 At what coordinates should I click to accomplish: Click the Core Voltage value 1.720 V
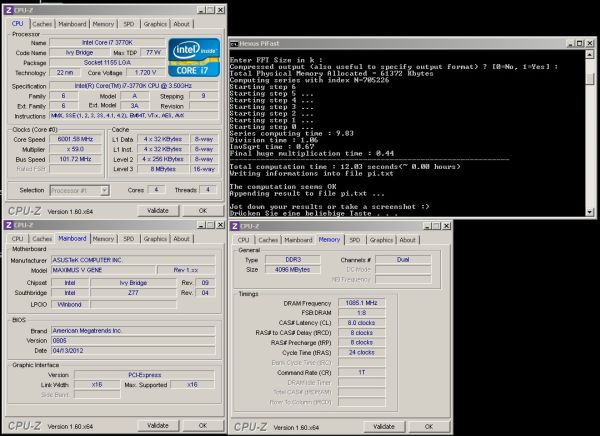(146, 72)
